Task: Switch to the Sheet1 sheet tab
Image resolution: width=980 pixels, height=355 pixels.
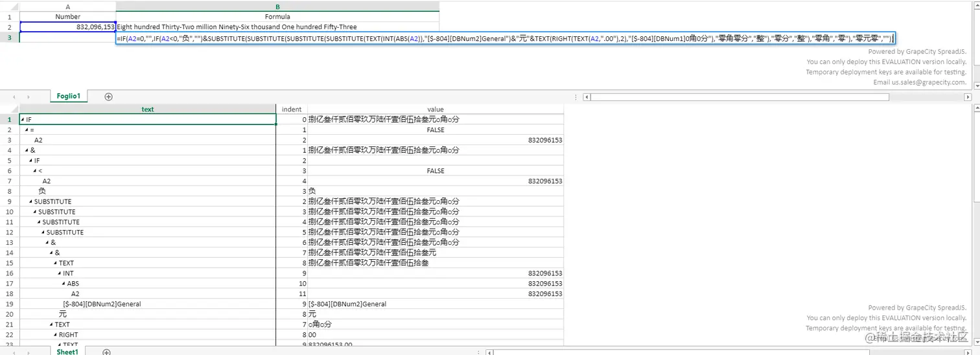Action: 67,352
